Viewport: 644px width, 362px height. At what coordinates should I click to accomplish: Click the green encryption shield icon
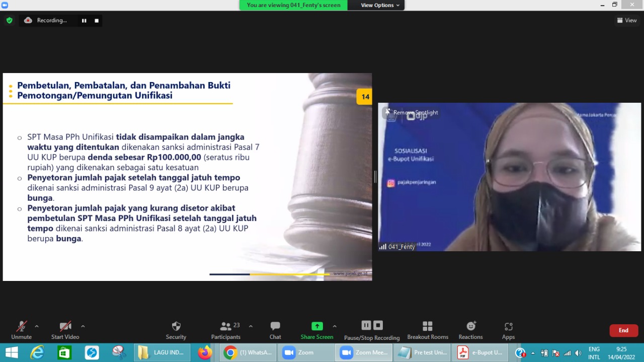(9, 21)
